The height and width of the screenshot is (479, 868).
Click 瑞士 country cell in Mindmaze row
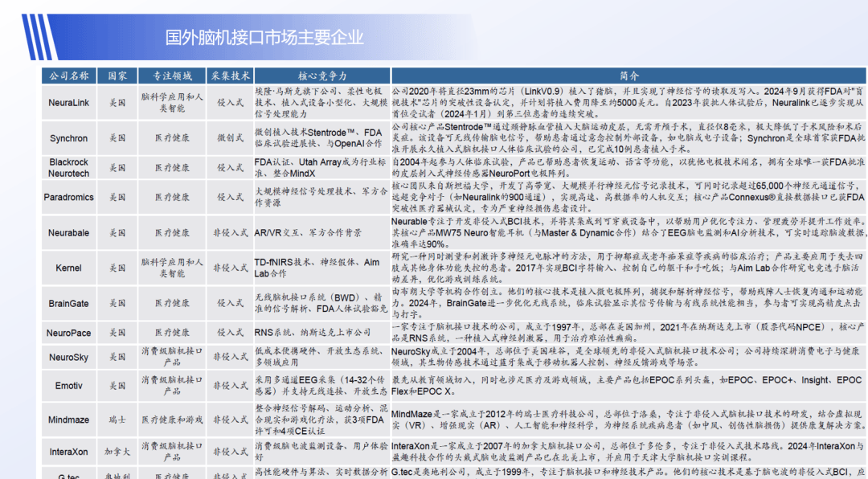[x=117, y=420]
